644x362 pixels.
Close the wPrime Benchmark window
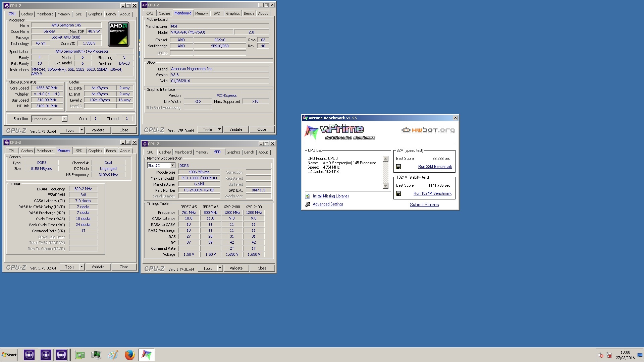click(x=455, y=118)
